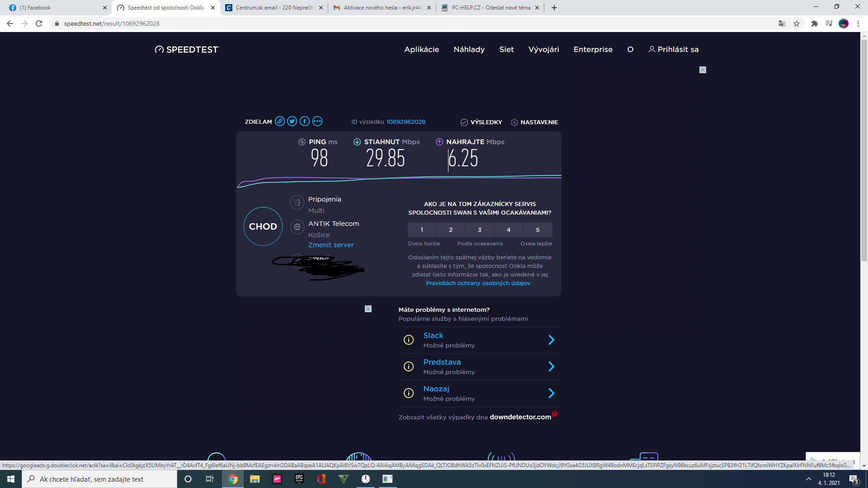Open more sharing options ellipsis icon
868x488 pixels.
tap(317, 121)
